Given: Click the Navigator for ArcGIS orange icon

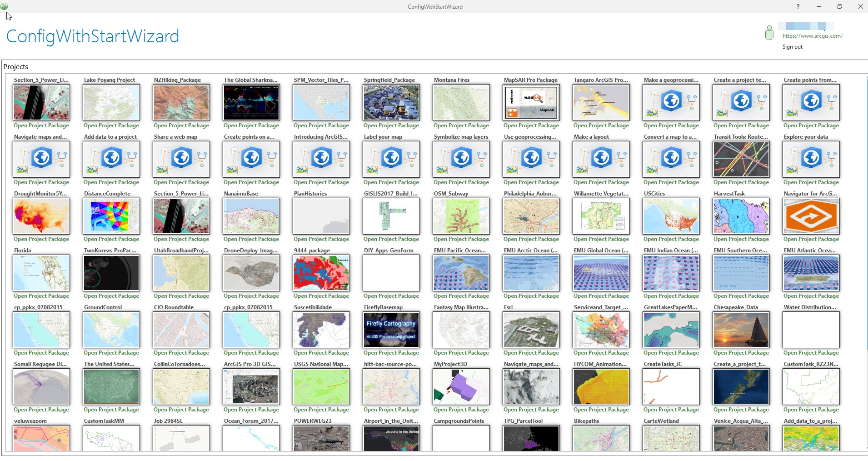Looking at the screenshot, I should [x=811, y=216].
